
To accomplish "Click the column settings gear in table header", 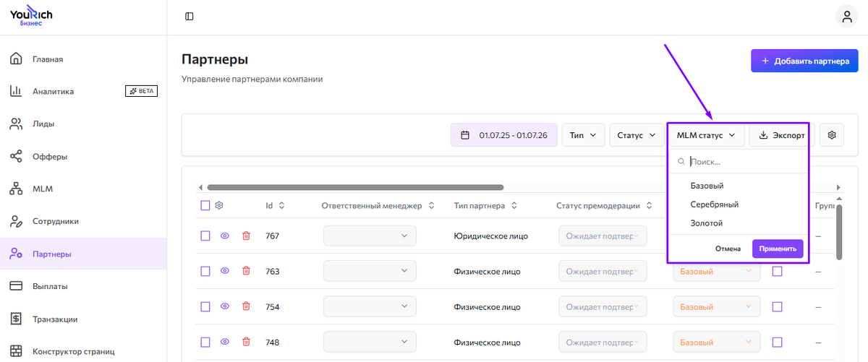I will click(x=219, y=205).
